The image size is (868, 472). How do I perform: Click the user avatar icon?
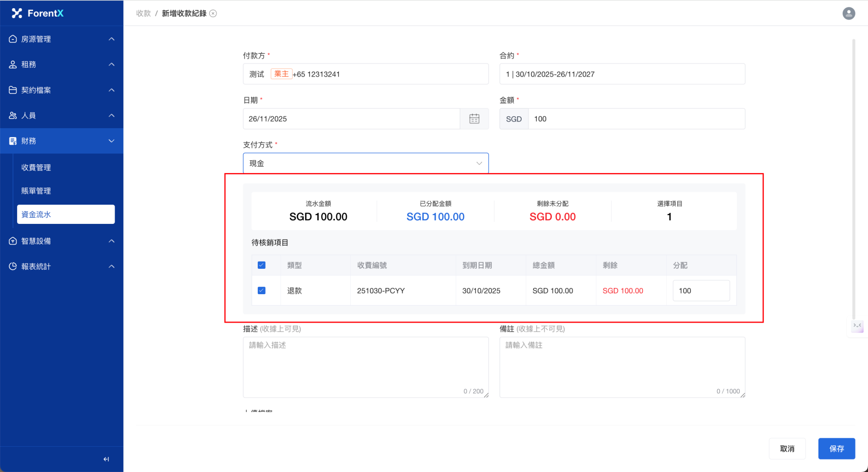tap(848, 13)
